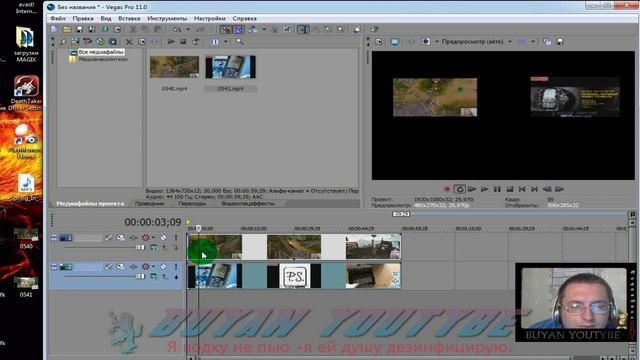Toggle the highlighted snapping toolbar button

point(226,29)
